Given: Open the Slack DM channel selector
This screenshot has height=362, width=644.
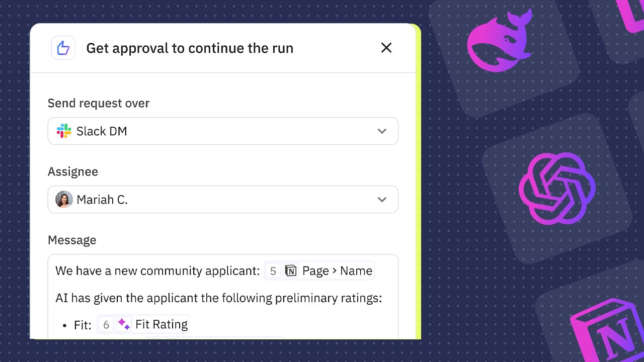Looking at the screenshot, I should [x=223, y=131].
